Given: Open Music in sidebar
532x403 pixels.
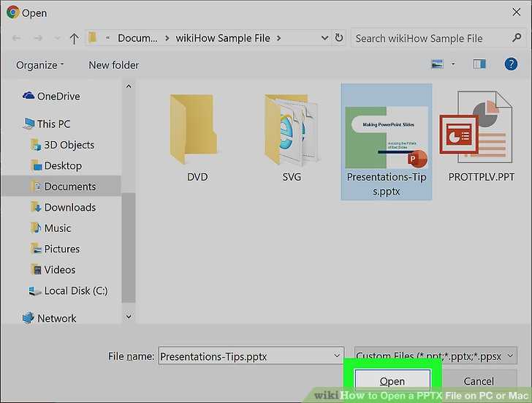Looking at the screenshot, I should tap(50, 228).
